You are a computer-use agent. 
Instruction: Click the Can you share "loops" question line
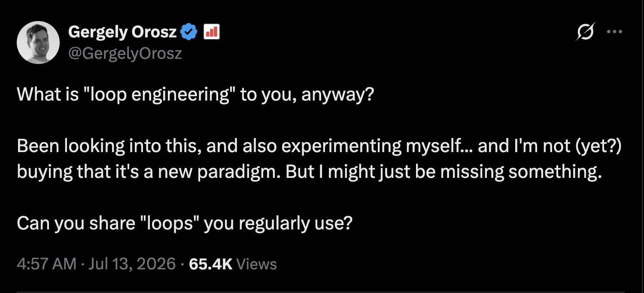tap(185, 223)
